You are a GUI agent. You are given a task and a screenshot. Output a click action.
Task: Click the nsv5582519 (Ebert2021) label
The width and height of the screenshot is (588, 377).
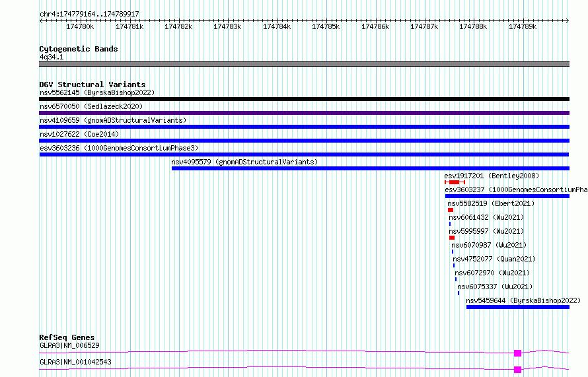tap(491, 203)
